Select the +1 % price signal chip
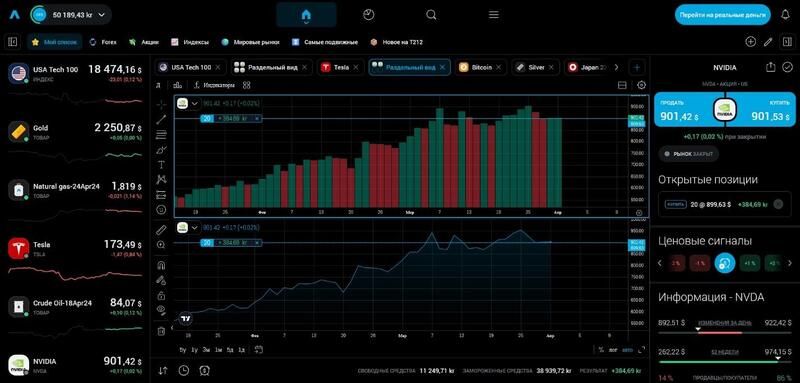 coord(749,263)
